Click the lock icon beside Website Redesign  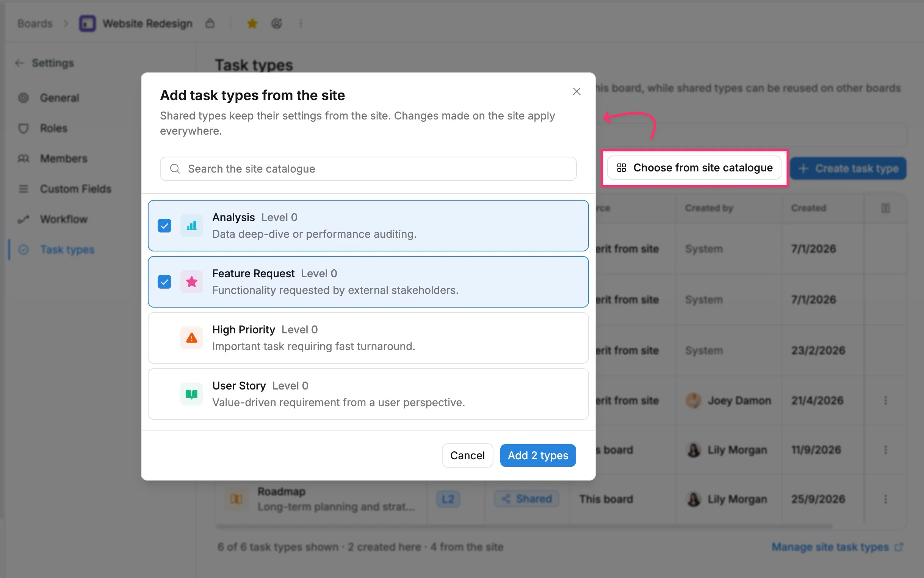tap(210, 23)
